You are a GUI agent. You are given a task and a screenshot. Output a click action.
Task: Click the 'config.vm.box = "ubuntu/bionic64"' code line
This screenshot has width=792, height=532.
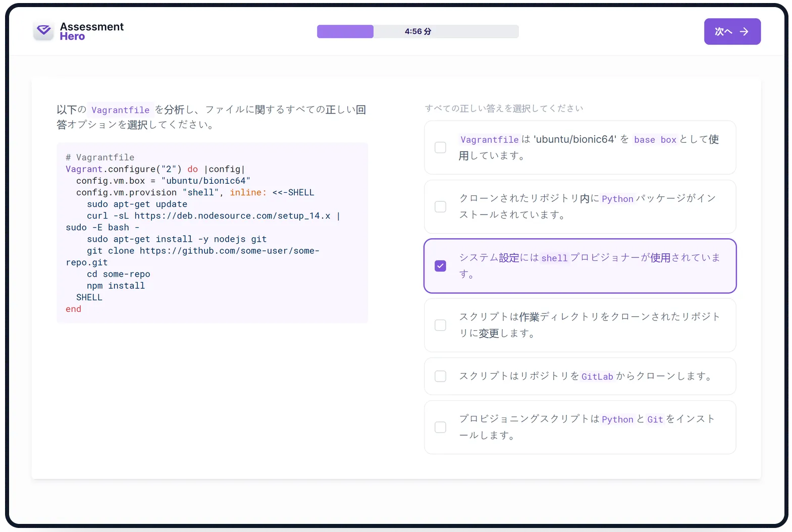click(x=163, y=181)
